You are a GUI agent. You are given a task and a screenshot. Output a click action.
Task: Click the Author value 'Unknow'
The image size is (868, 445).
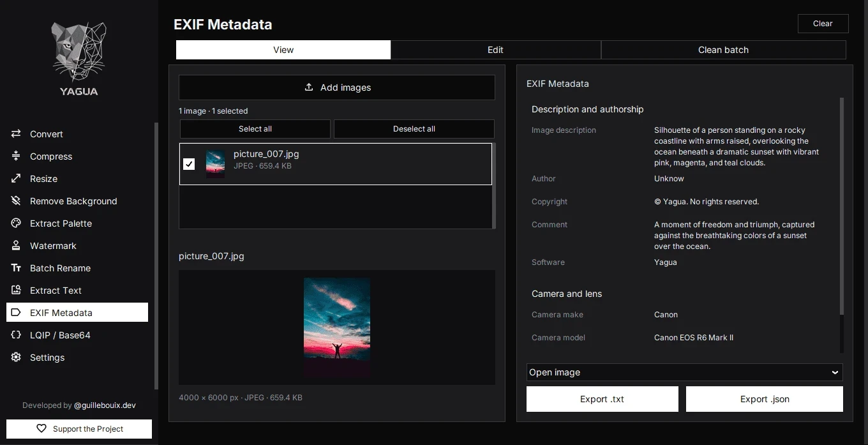coord(669,179)
